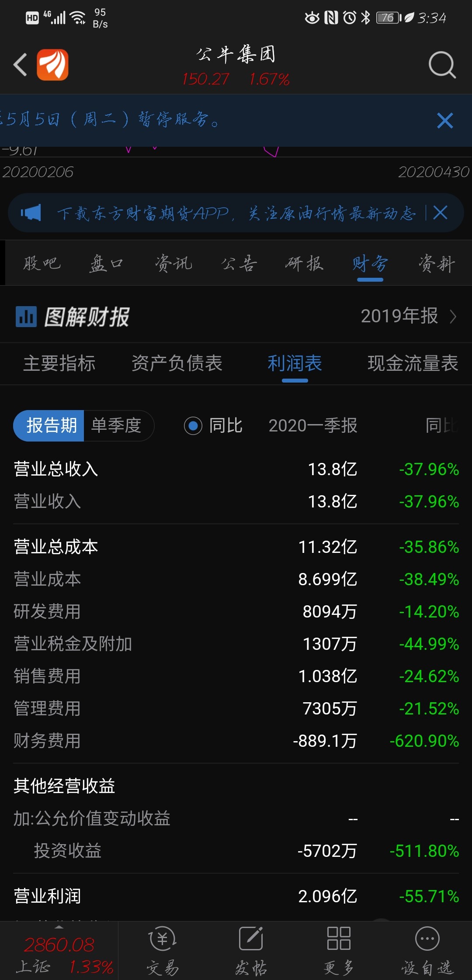Tap the Bluetooth status icon
Viewport: 472px width, 980px height.
pyautogui.click(x=366, y=18)
